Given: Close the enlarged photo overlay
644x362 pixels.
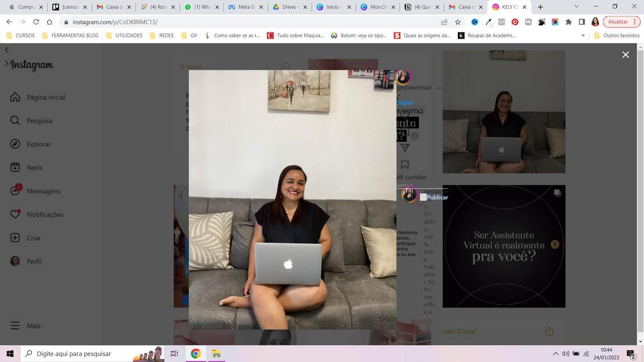Looking at the screenshot, I should [626, 54].
